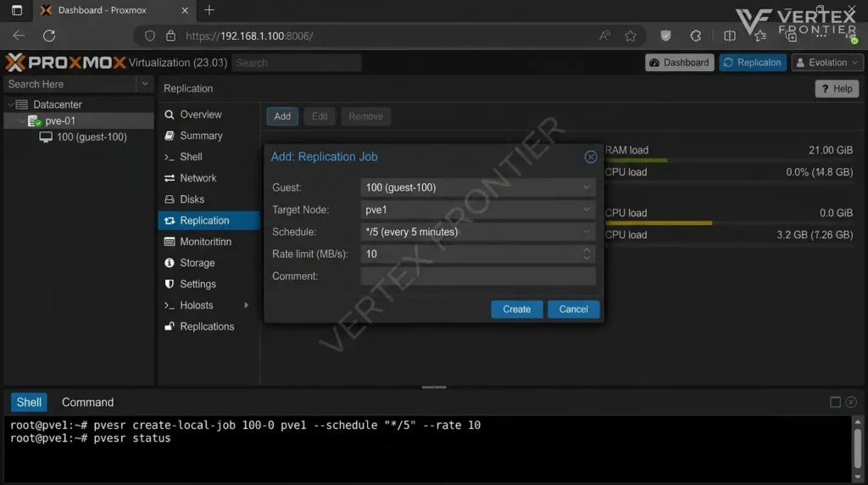Cancel the replication job dialog
This screenshot has width=868, height=485.
573,309
